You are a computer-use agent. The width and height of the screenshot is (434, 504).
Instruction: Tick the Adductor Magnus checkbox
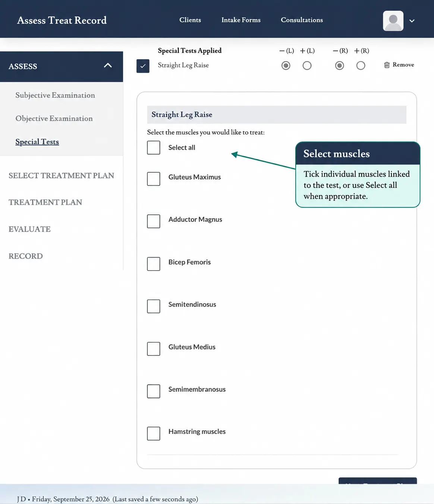click(x=154, y=221)
